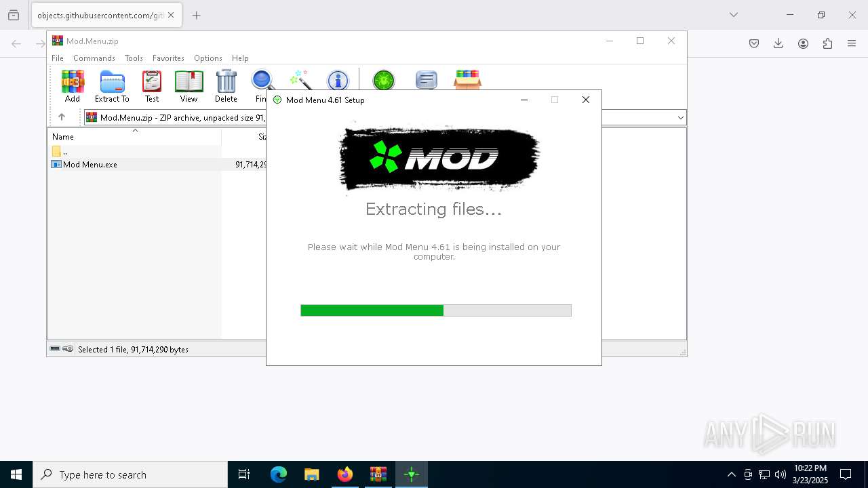Click the Firefox view recent browsing icon
The image size is (868, 488).
click(x=14, y=15)
